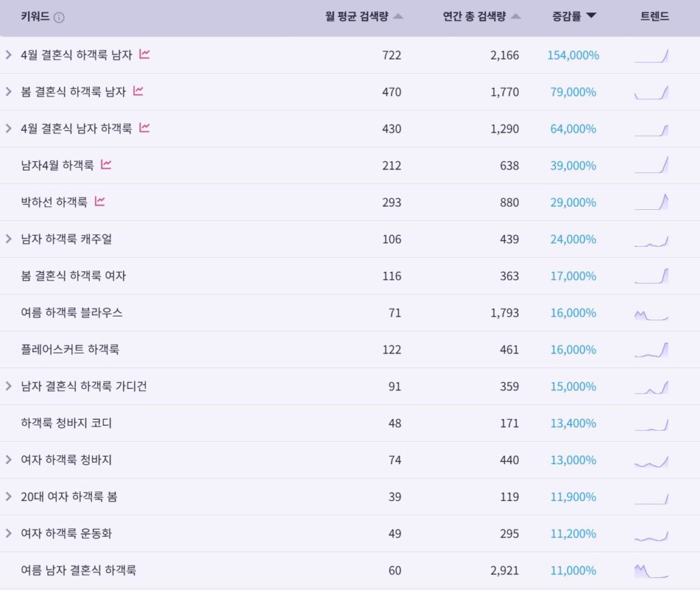Click the 154,000% growth rate value
This screenshot has width=700, height=590.
(x=574, y=55)
